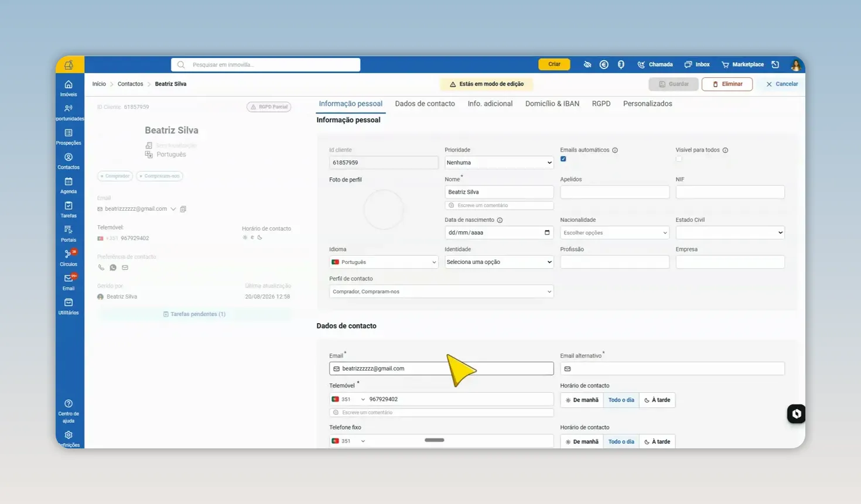This screenshot has height=504, width=861.
Task: Click the Apelidos input field
Action: (x=614, y=192)
